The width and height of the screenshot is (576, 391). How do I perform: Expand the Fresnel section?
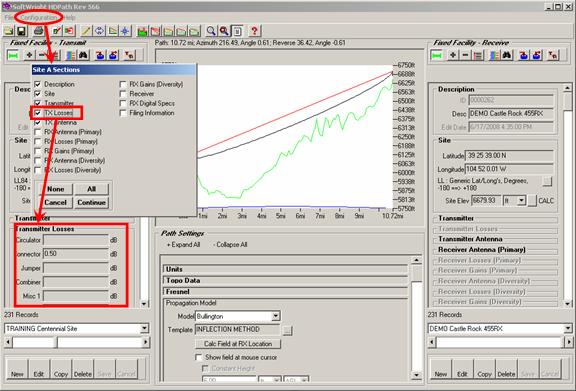pos(285,291)
